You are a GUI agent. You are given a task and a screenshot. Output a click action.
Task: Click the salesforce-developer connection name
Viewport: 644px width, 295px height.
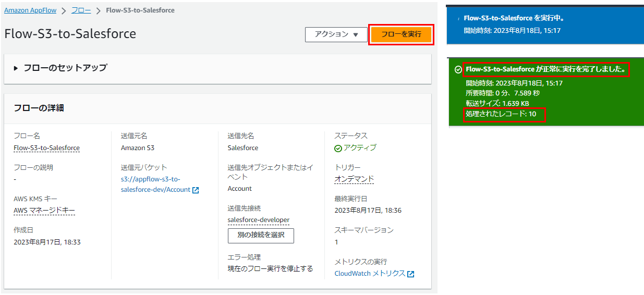pos(259,219)
